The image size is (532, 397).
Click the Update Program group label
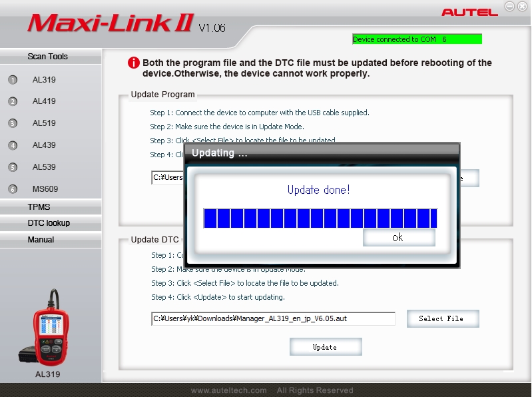pos(163,95)
